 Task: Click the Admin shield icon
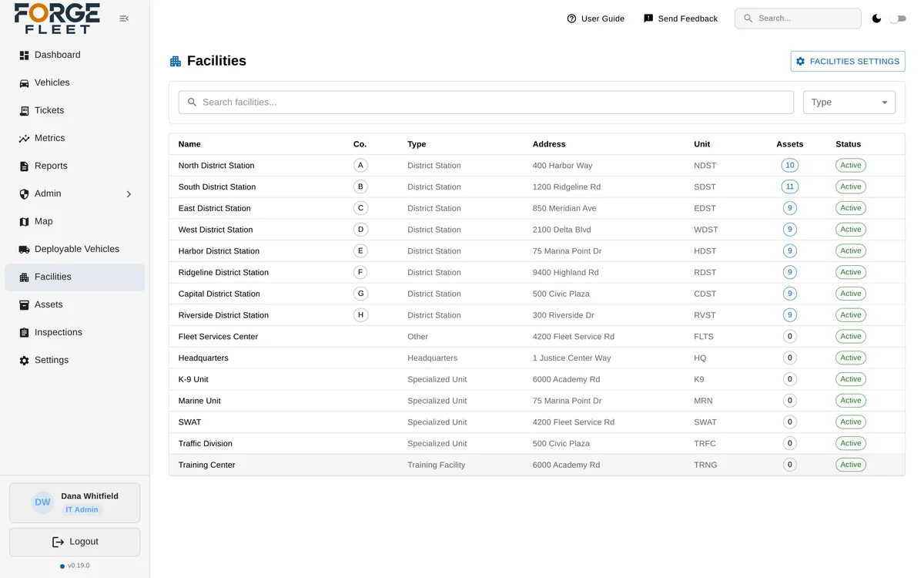point(24,194)
